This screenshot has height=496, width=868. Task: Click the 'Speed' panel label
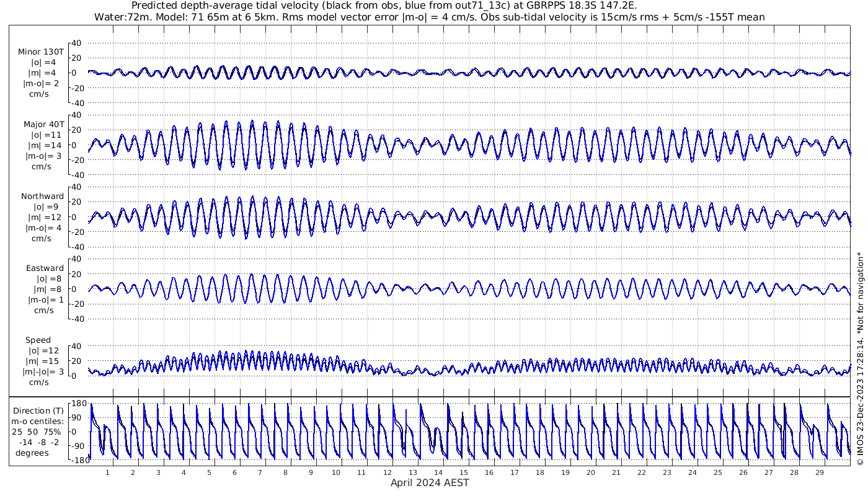[x=38, y=340]
